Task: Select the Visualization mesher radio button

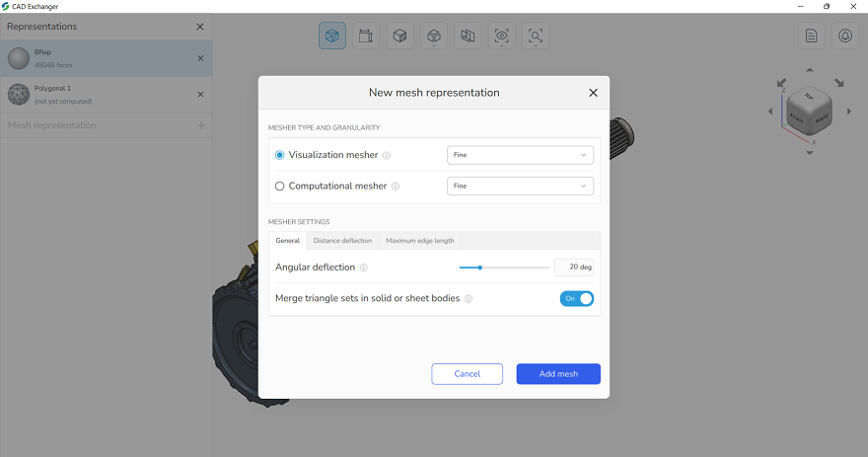Action: (x=279, y=155)
